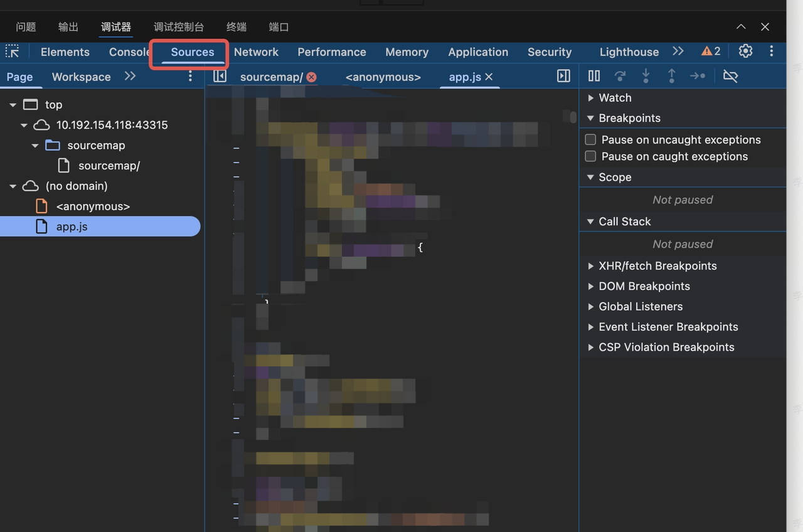The height and width of the screenshot is (532, 803).
Task: Switch to the Network tab
Action: coord(256,52)
